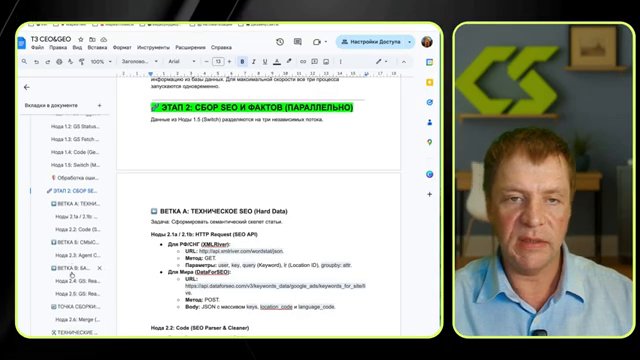Viewport: 640px width, 360px height.
Task: Add a comment using the toolbar icon
Action: click(x=314, y=62)
